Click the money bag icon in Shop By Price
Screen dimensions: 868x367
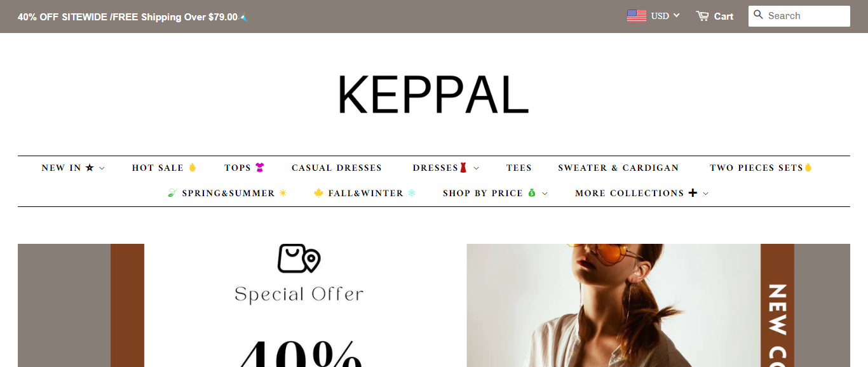pyautogui.click(x=532, y=193)
